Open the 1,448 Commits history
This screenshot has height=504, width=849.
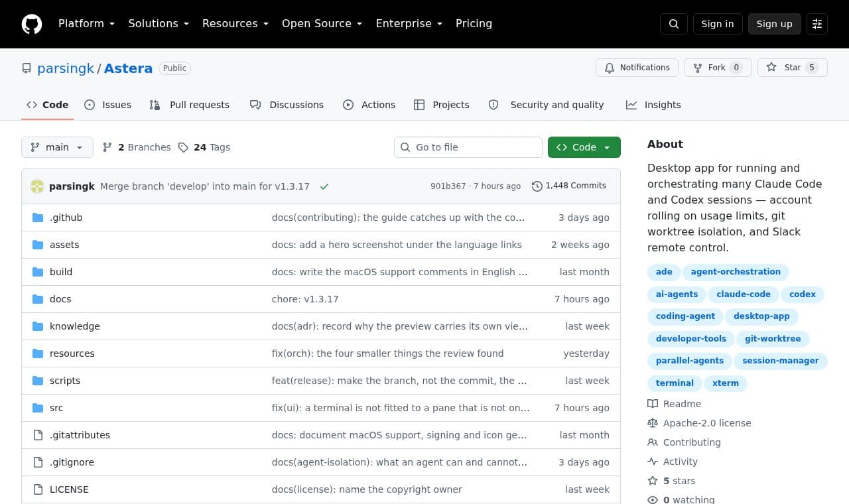[x=569, y=186]
